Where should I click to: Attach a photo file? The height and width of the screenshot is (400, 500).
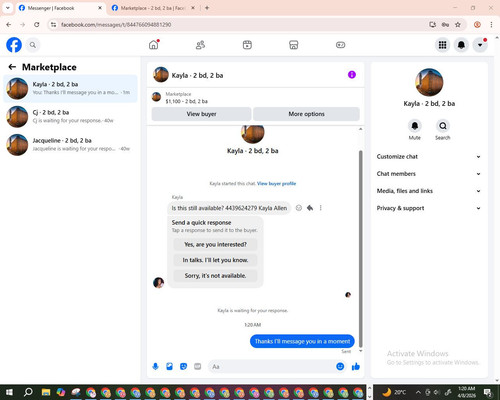[x=169, y=367]
